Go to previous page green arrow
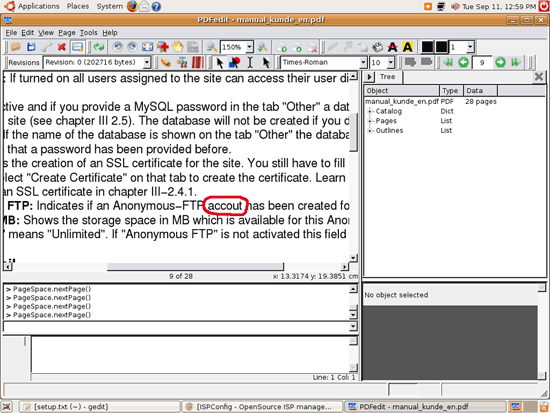This screenshot has width=550, height=413. point(463,62)
